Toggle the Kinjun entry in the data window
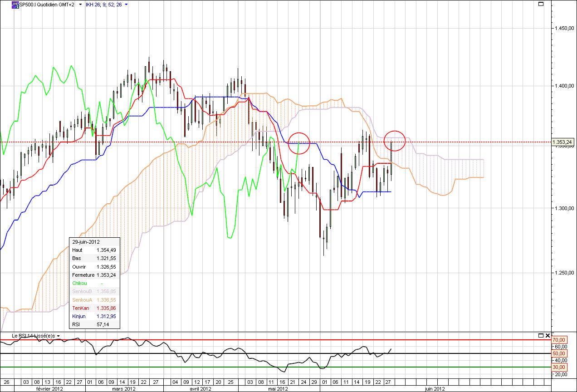The image size is (577, 392). click(x=80, y=316)
